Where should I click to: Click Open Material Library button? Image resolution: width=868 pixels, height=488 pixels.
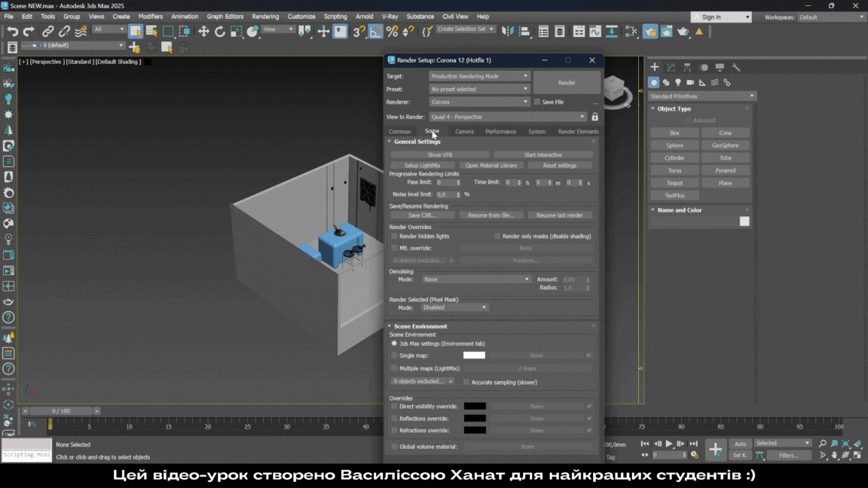(491, 166)
